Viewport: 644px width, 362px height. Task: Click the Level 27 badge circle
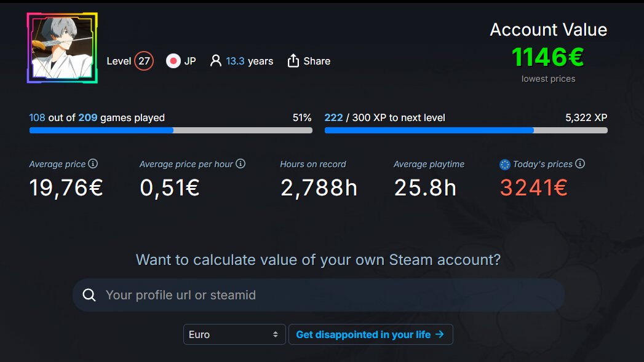click(x=144, y=61)
